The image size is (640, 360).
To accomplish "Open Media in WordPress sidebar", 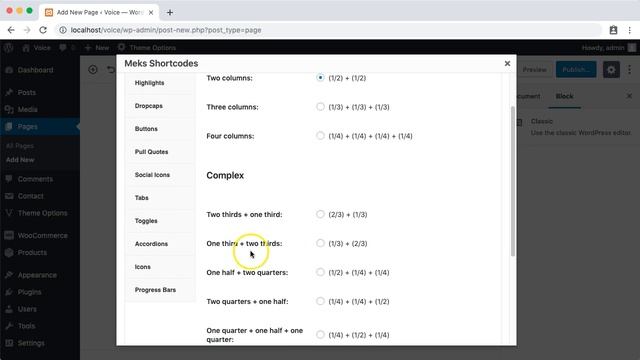I will pyautogui.click(x=40, y=109).
